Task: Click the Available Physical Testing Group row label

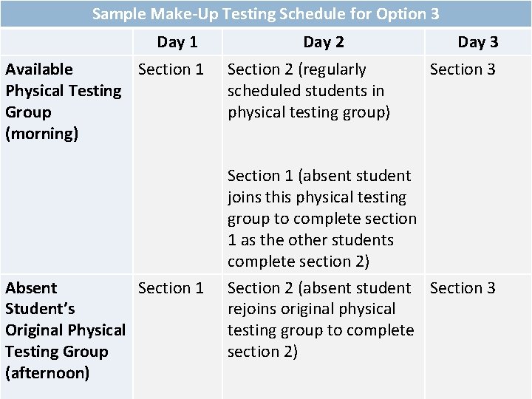Action: pos(63,101)
